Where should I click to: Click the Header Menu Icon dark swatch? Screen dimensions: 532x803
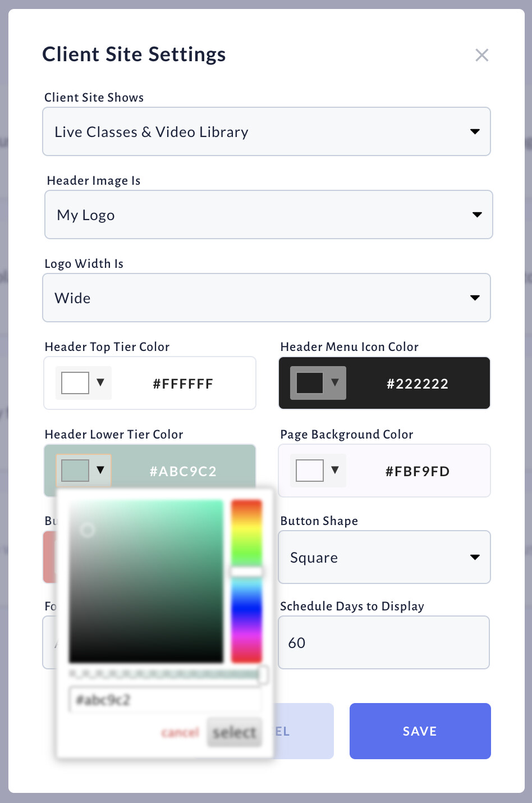click(310, 383)
